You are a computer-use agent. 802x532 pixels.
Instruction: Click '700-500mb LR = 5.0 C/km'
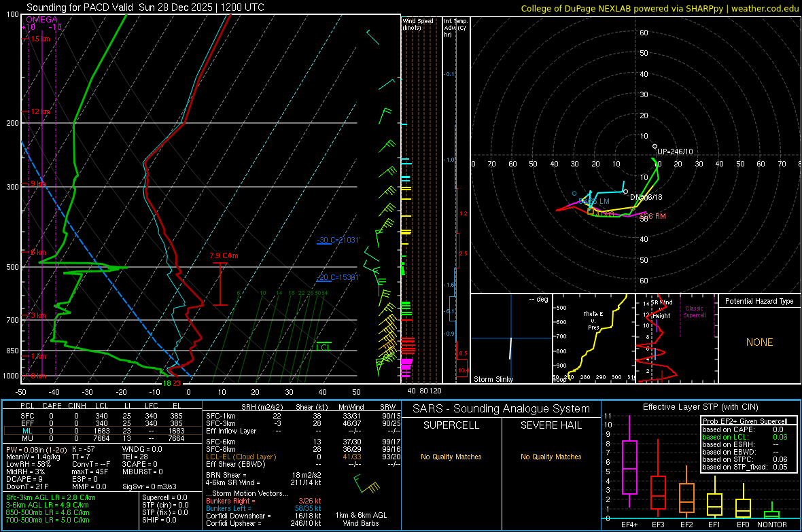48,520
